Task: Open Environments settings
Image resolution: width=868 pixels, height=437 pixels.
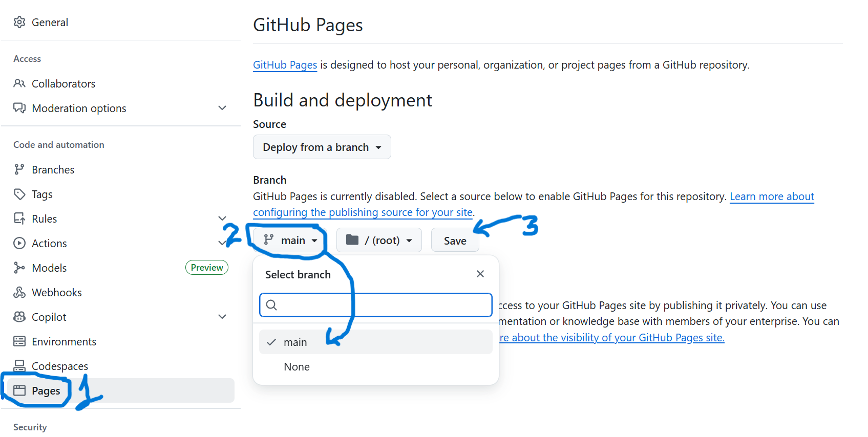Action: click(64, 341)
